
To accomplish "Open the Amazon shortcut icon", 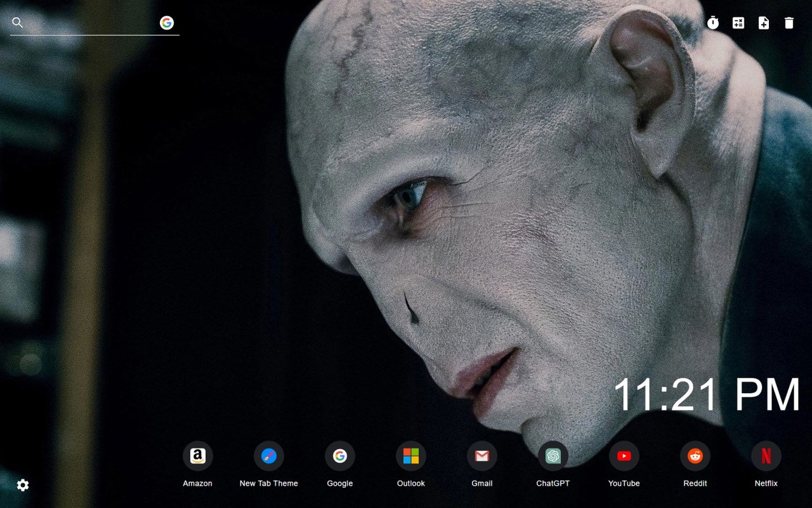I will click(198, 456).
